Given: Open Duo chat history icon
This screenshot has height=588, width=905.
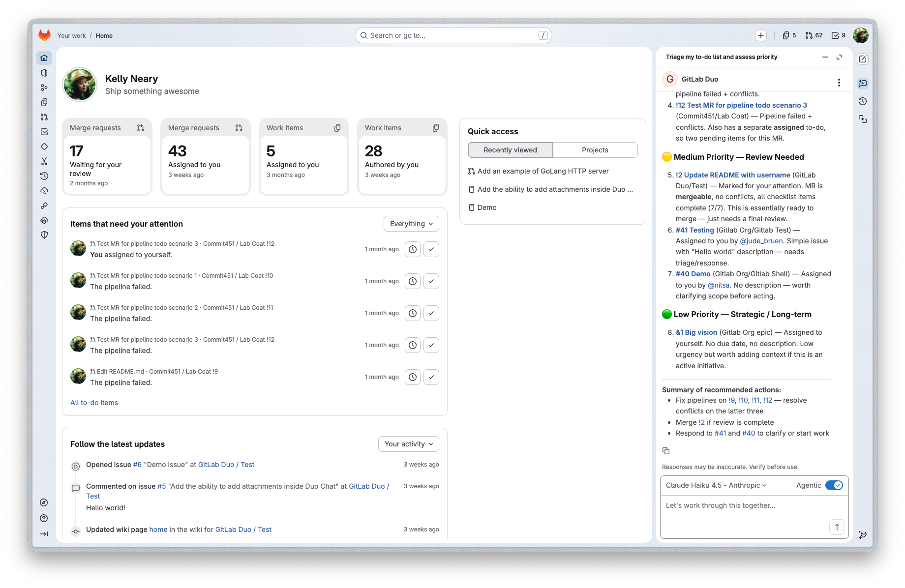Looking at the screenshot, I should tap(863, 101).
